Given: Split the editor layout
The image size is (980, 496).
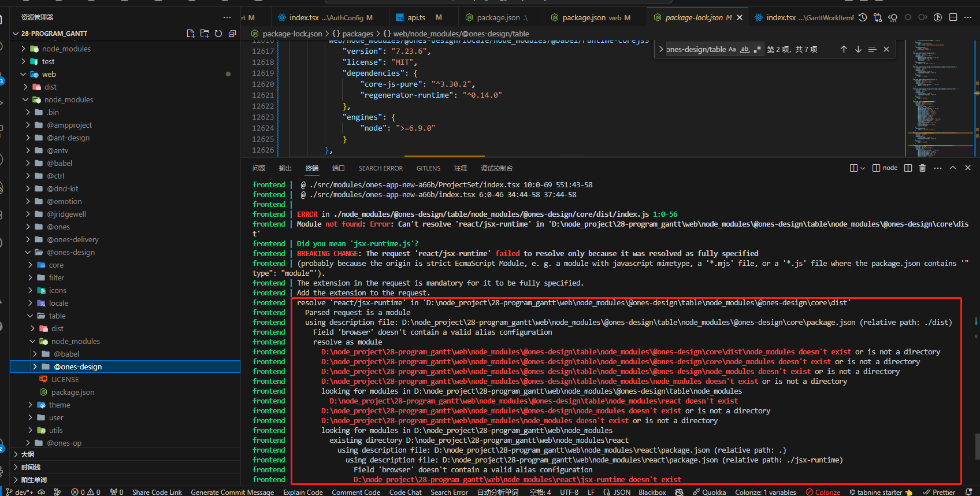Looking at the screenshot, I should 953,17.
